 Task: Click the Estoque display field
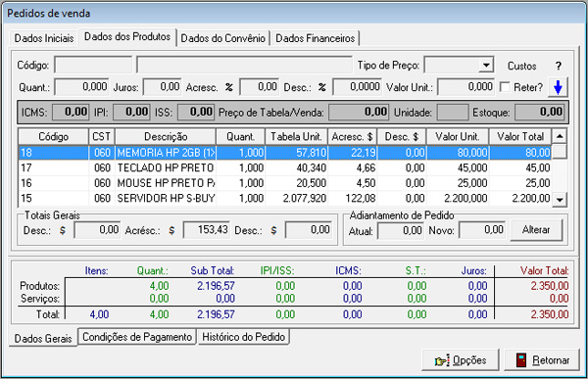539,112
